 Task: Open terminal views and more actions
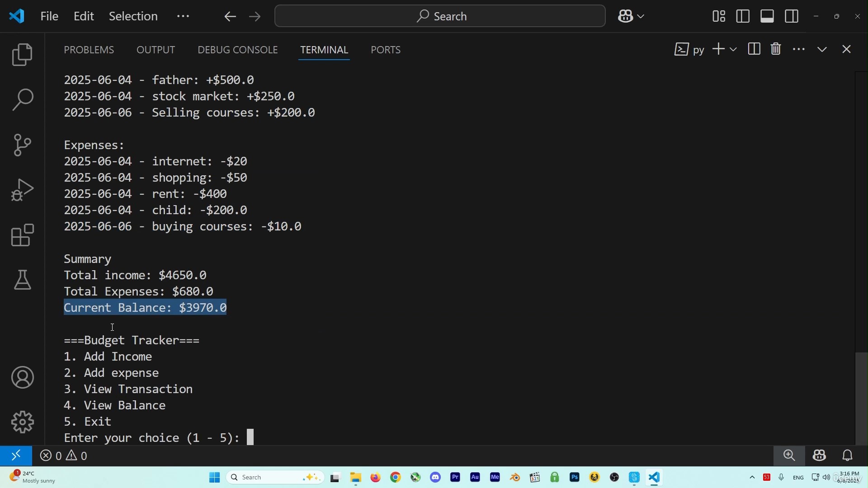(x=799, y=49)
